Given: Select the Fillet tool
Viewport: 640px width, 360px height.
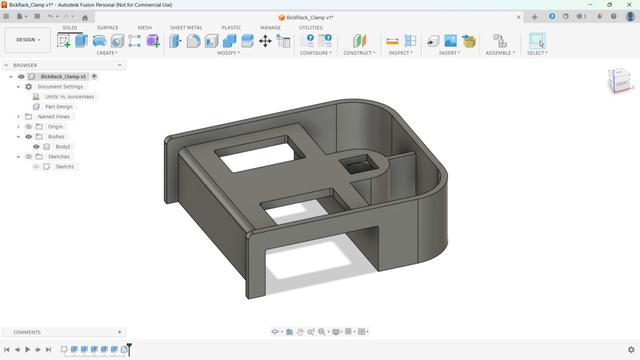Looking at the screenshot, I should pyautogui.click(x=193, y=41).
